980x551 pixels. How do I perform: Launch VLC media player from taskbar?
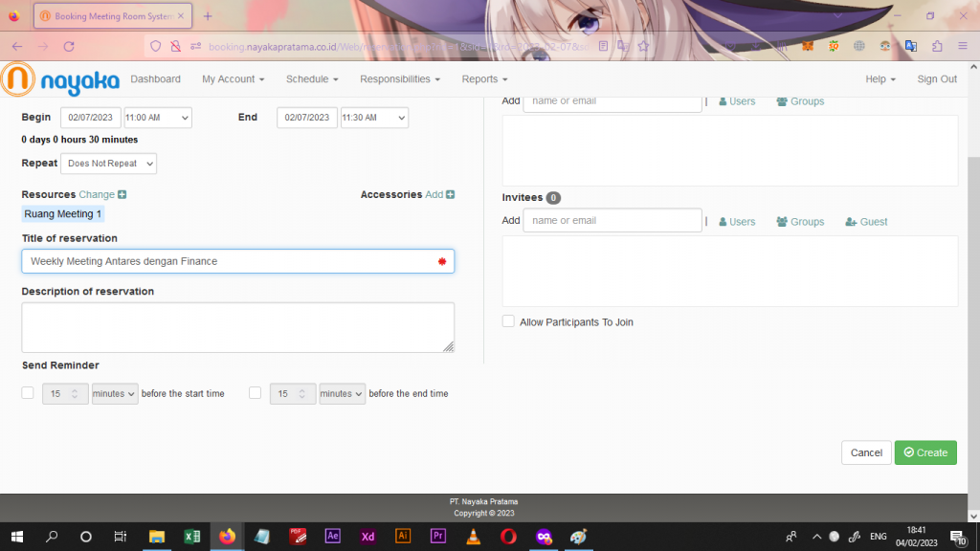[x=474, y=537]
